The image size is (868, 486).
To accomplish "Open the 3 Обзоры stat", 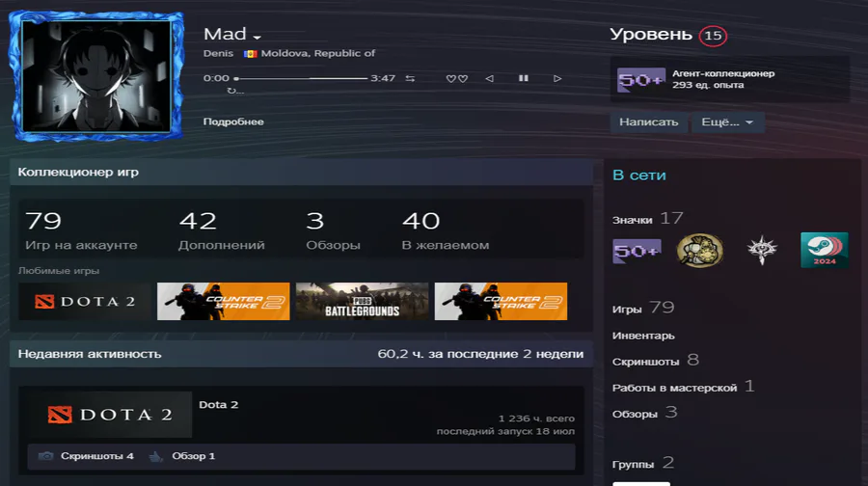I will point(334,230).
